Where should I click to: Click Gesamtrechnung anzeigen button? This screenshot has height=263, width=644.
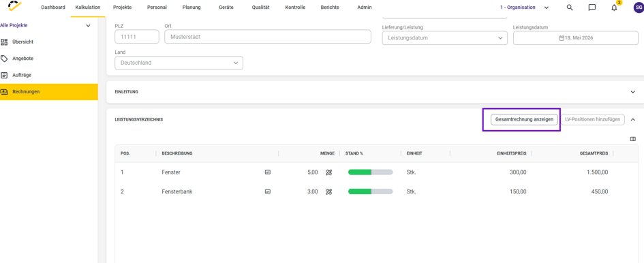click(x=524, y=120)
